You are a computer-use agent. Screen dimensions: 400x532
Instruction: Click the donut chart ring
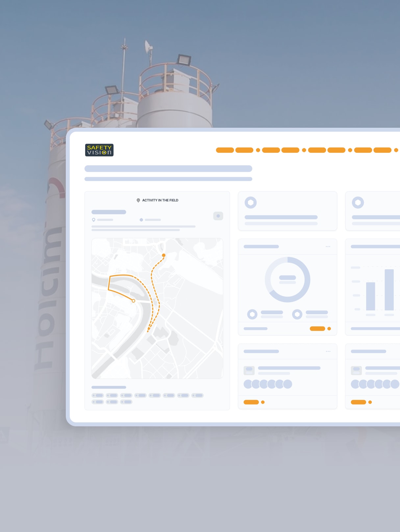pos(287,279)
